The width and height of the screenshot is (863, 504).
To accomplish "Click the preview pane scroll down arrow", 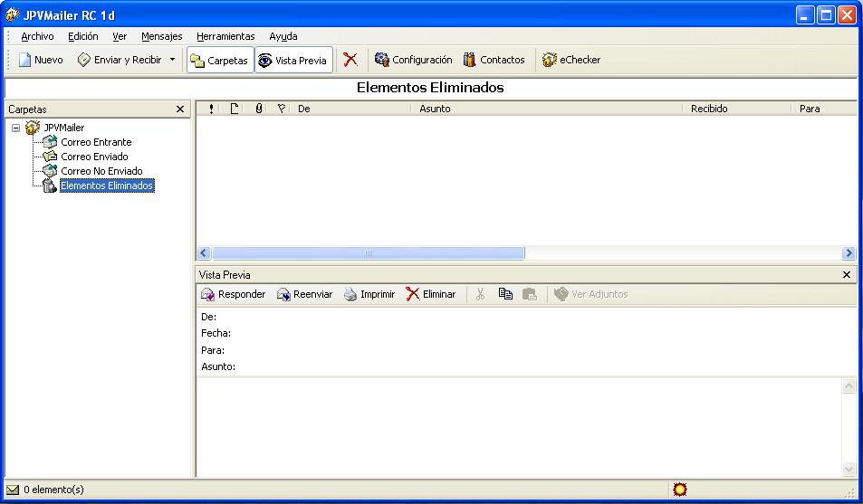I will 849,469.
